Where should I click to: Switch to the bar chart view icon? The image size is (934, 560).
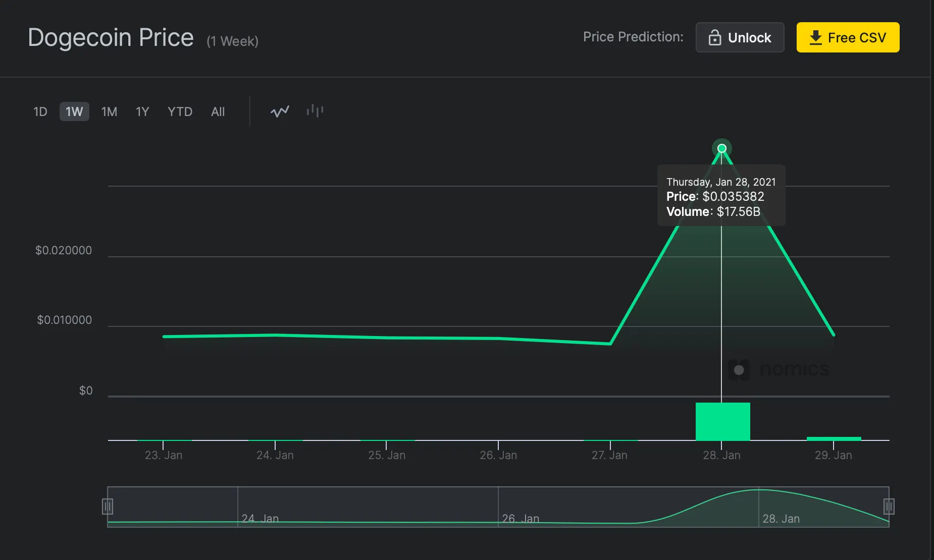315,111
